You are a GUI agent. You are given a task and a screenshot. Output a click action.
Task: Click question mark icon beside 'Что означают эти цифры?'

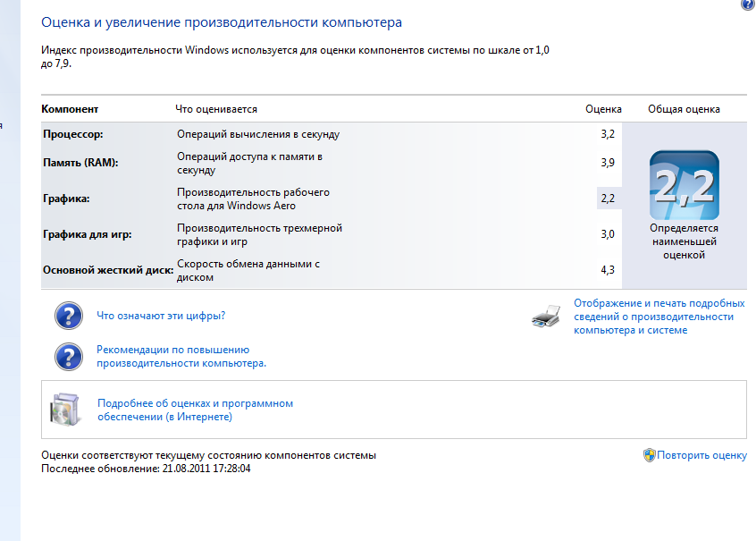(69, 316)
